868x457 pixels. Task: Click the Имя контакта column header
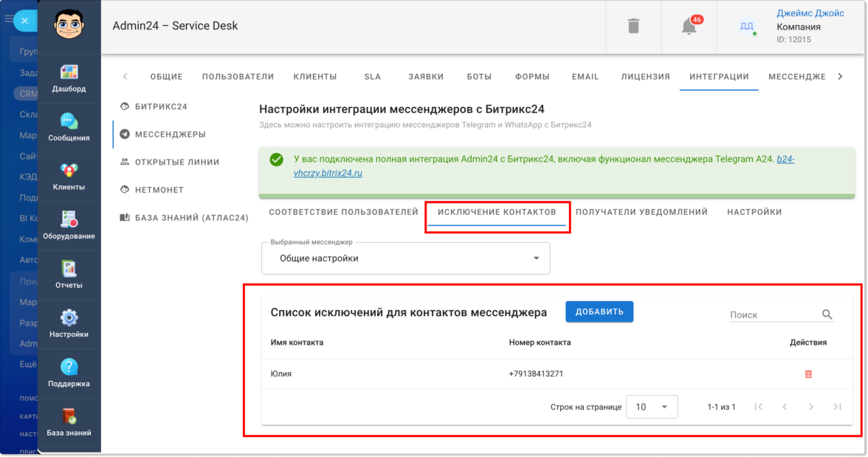(x=297, y=343)
